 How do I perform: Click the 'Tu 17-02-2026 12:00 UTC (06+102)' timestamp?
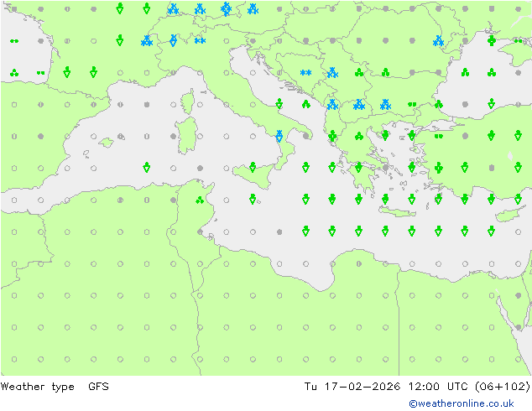click(x=417, y=386)
